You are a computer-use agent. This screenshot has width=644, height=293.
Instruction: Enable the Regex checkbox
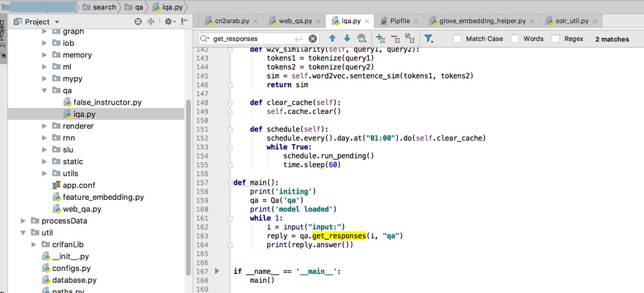(556, 39)
